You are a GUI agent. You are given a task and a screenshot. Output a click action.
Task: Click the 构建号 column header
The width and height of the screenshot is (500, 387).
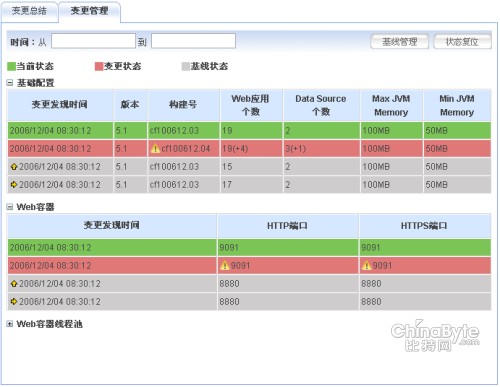coord(183,105)
